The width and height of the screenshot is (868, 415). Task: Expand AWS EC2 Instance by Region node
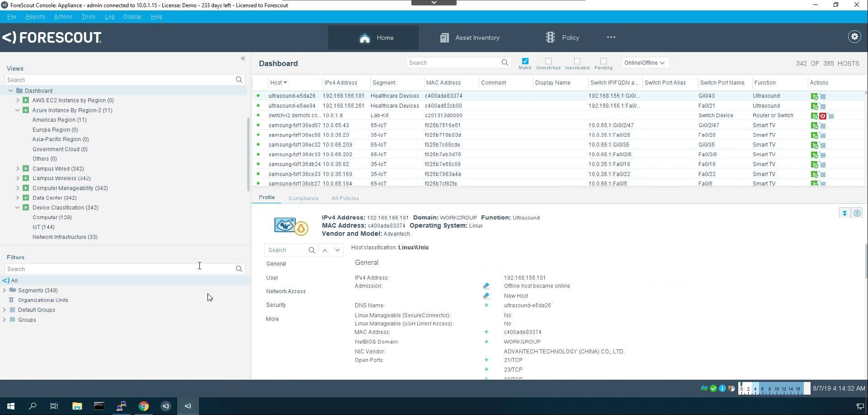18,100
